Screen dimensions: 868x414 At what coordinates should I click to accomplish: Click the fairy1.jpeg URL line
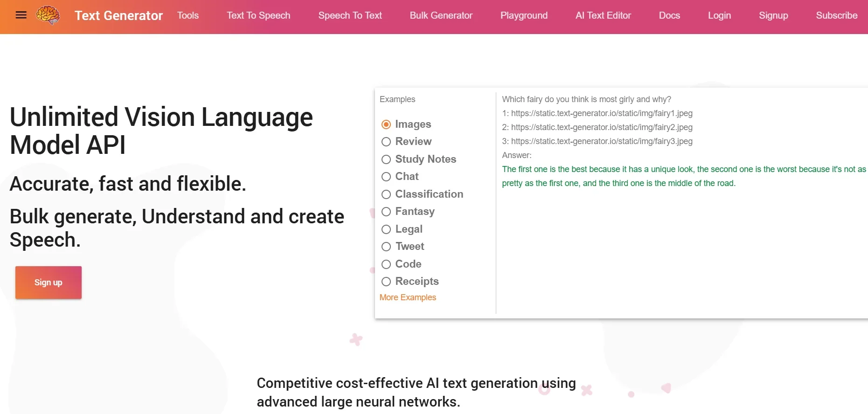pyautogui.click(x=597, y=113)
